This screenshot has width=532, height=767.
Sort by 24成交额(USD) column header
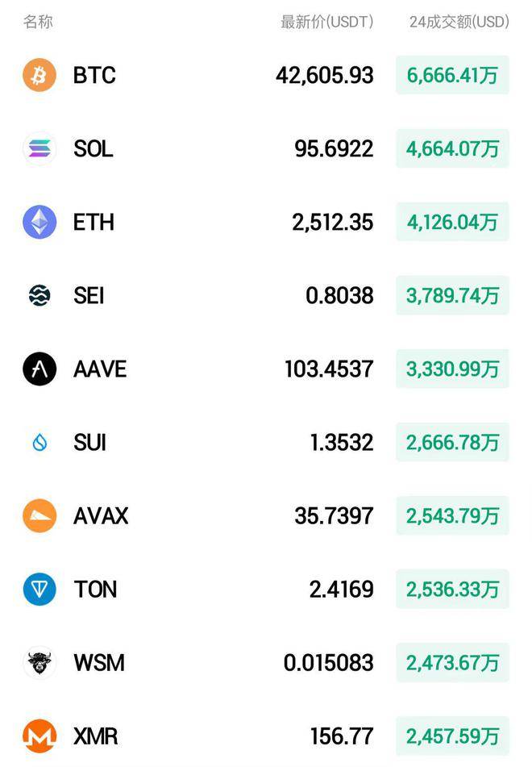[x=459, y=22]
